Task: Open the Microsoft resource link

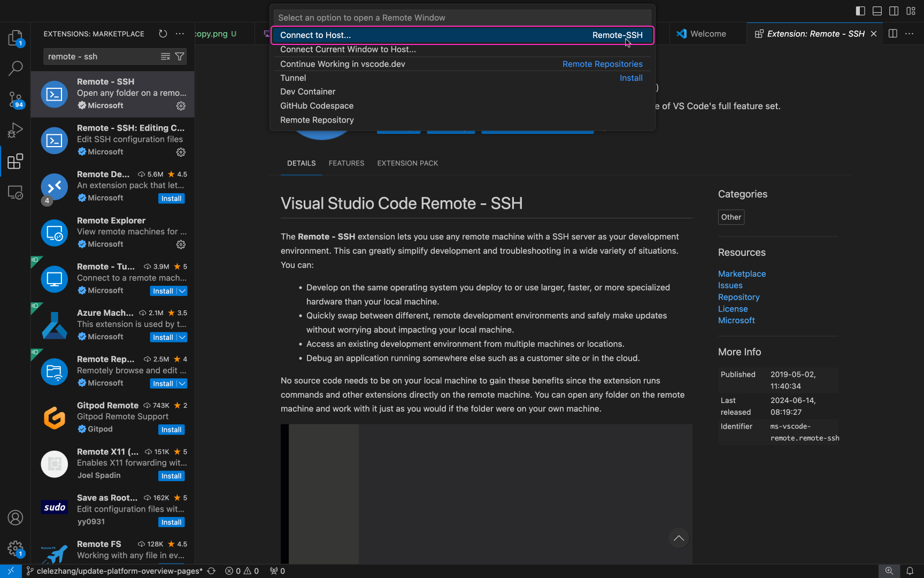Action: [x=736, y=321]
